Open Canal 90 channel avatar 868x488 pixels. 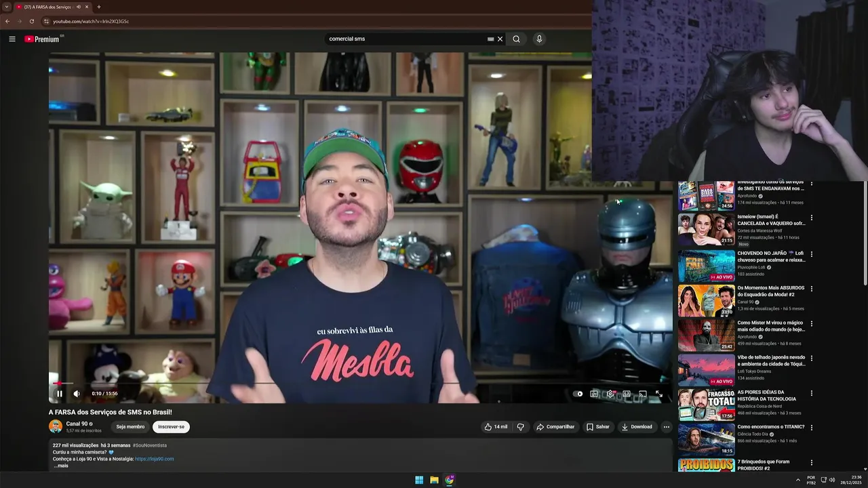pyautogui.click(x=56, y=426)
